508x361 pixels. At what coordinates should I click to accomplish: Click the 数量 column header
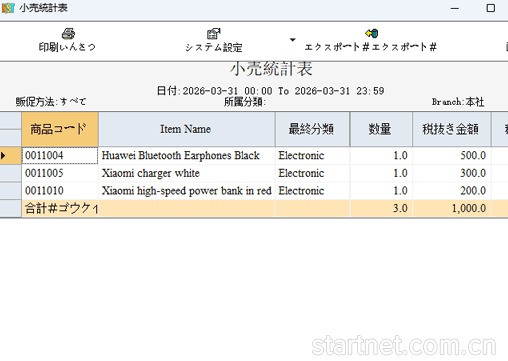point(381,129)
